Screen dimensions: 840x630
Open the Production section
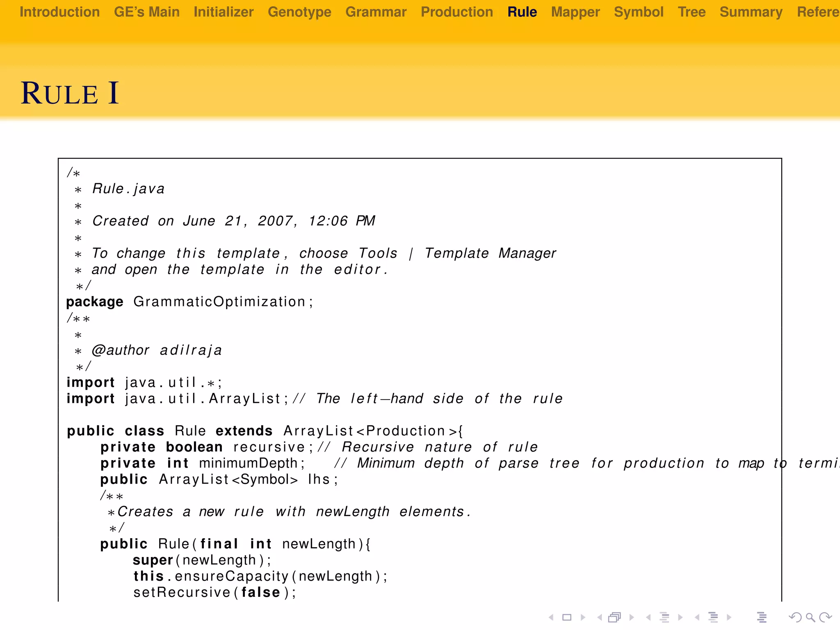[457, 12]
